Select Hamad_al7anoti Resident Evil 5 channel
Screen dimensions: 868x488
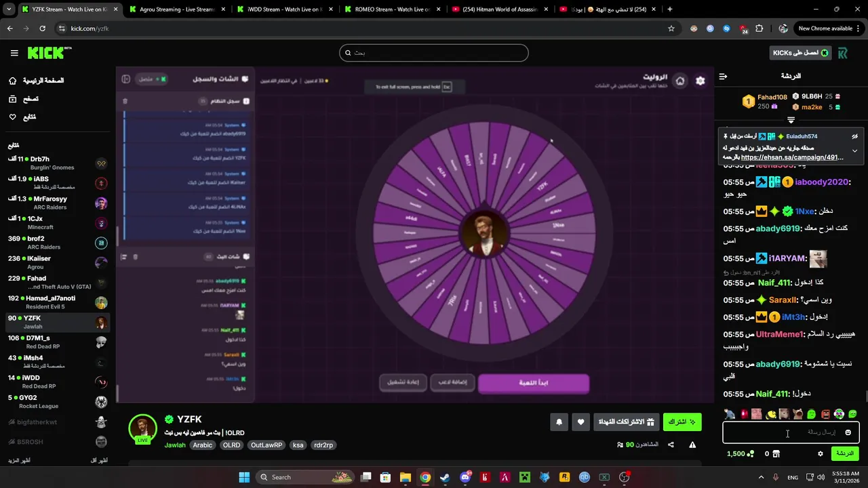point(58,302)
